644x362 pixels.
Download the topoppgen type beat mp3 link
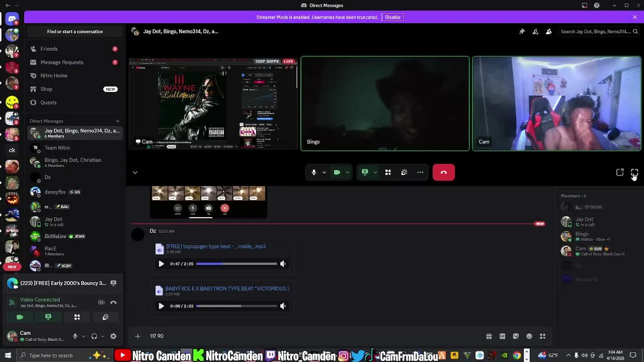[216, 246]
